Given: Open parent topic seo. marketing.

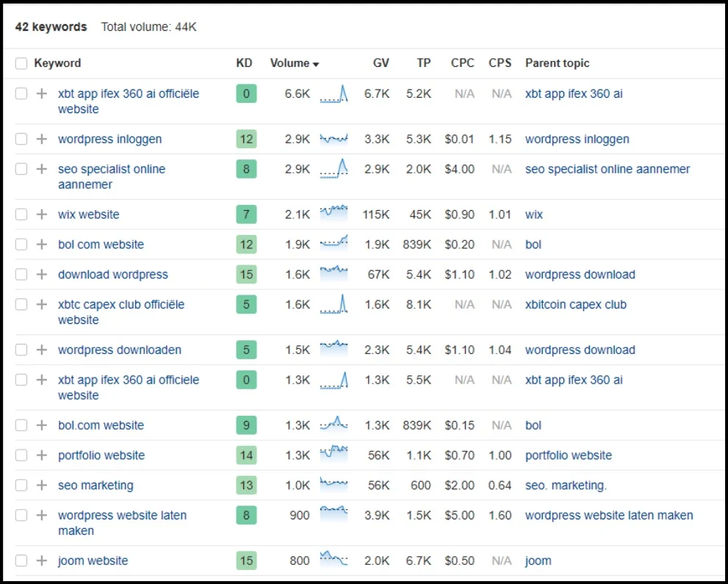Looking at the screenshot, I should tap(566, 485).
